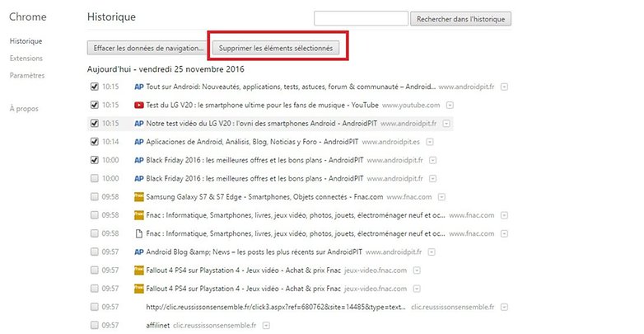The height and width of the screenshot is (334, 644).
Task: Open 'Tout sur Android: Nouveautés' history link
Action: [x=291, y=87]
